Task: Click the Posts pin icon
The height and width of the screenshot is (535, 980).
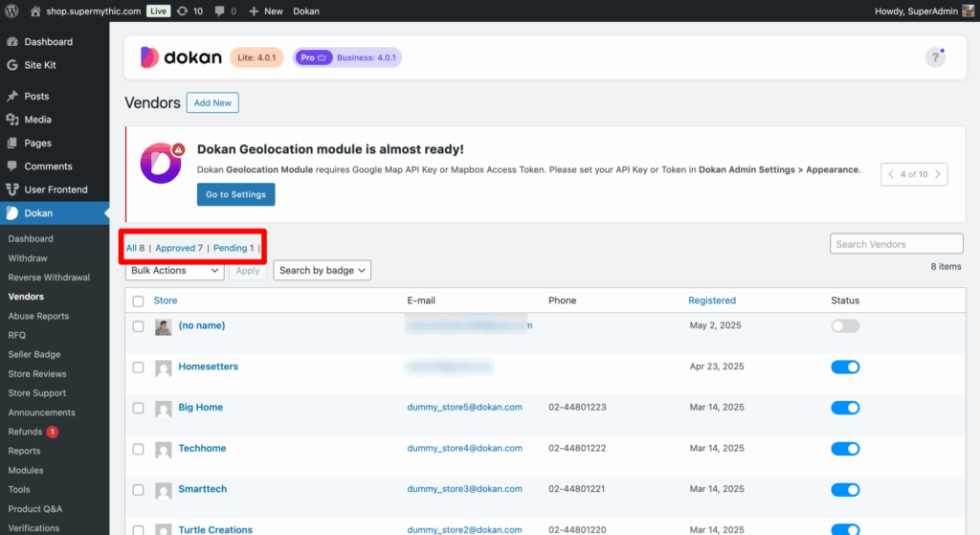Action: tap(11, 97)
